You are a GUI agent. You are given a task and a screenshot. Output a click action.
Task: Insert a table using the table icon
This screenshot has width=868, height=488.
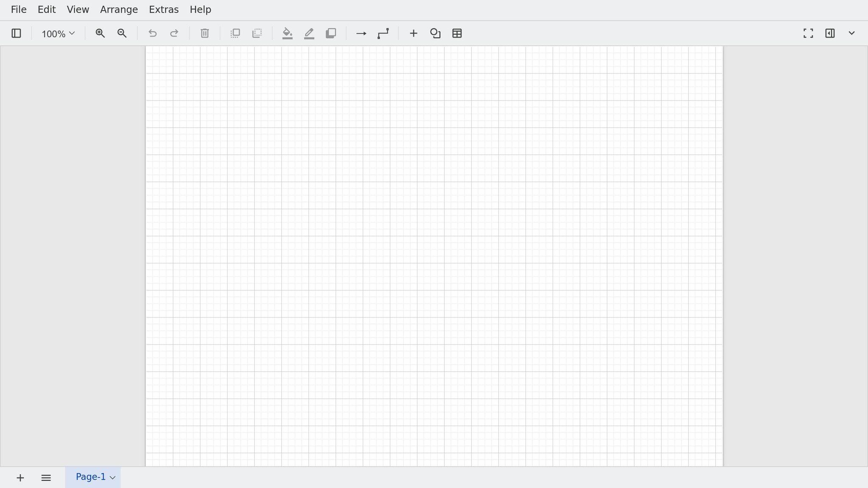click(456, 33)
